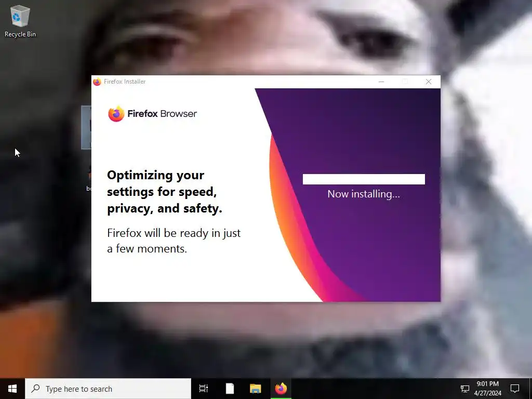Image resolution: width=532 pixels, height=399 pixels.
Task: Open the Windows Start menu
Action: (x=12, y=389)
